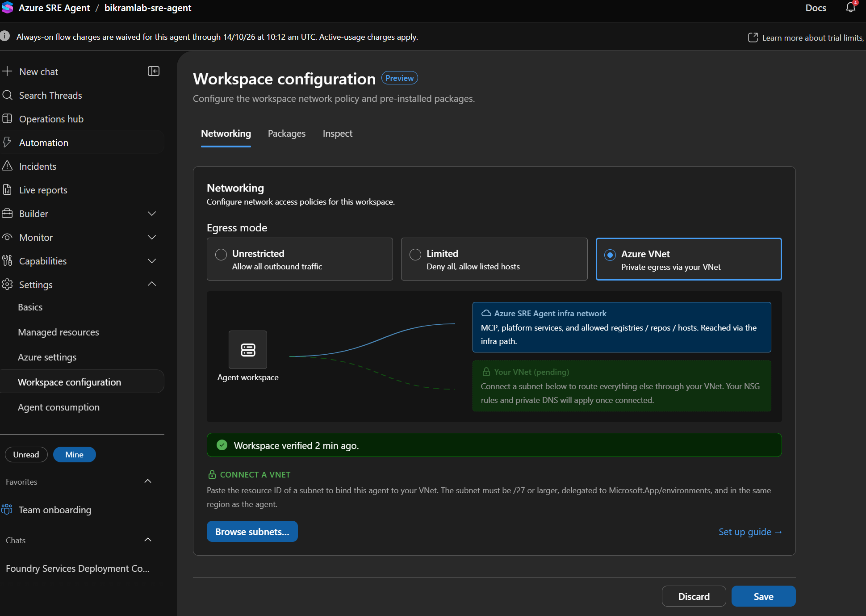Click the Discard button

click(694, 596)
